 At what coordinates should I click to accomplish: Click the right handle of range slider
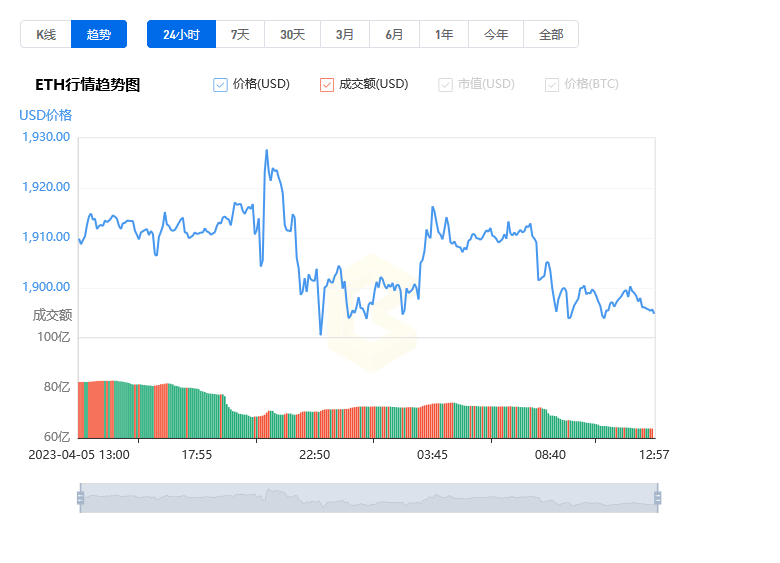[x=658, y=498]
